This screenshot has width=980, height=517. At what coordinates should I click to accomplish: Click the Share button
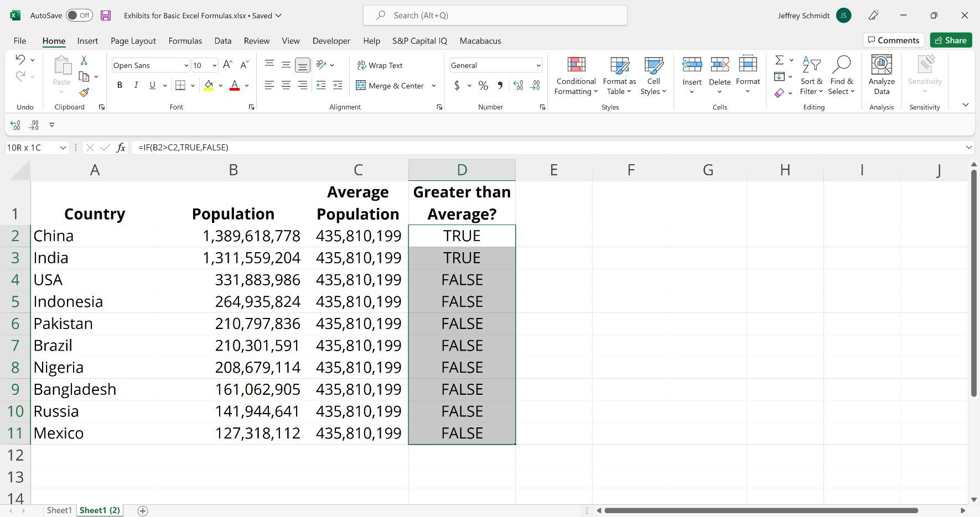click(x=951, y=40)
